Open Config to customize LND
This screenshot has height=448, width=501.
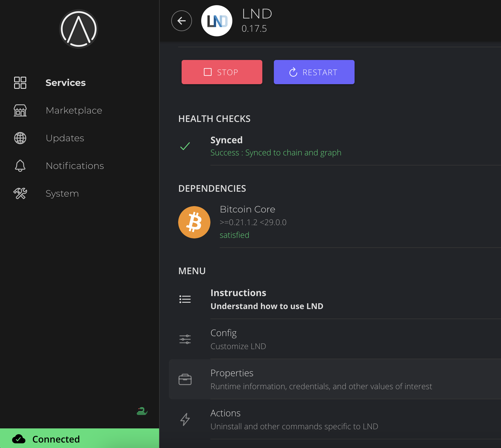pos(238,339)
